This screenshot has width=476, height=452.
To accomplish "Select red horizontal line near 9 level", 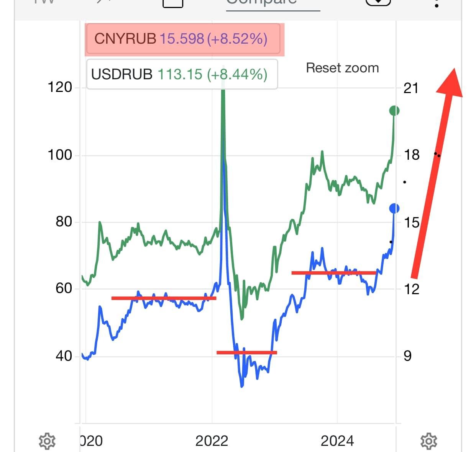I will coord(246,352).
